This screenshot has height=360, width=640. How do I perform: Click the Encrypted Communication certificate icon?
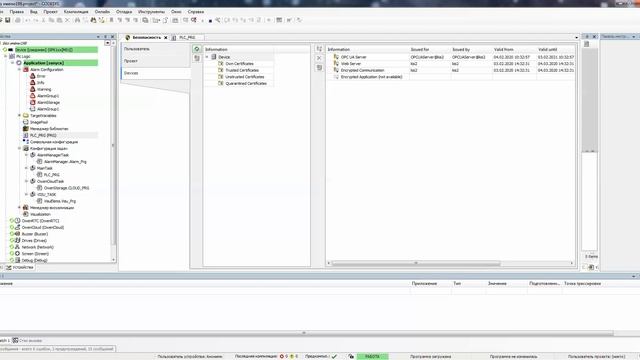336,70
